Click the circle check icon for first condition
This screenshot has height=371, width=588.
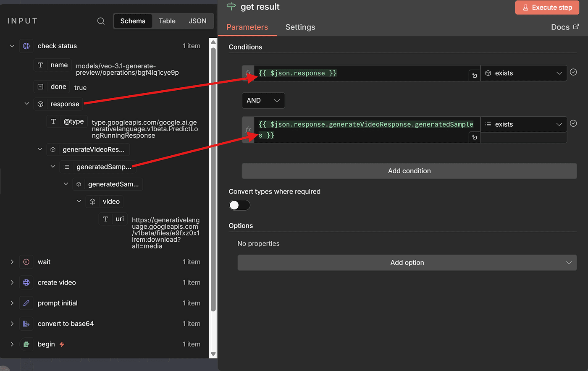(x=573, y=72)
